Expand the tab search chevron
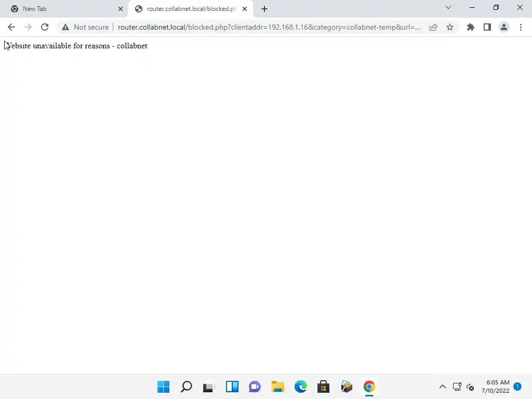 (448, 7)
